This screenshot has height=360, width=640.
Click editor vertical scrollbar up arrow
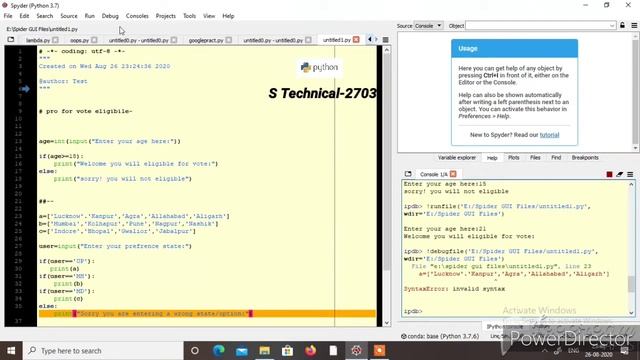point(387,49)
